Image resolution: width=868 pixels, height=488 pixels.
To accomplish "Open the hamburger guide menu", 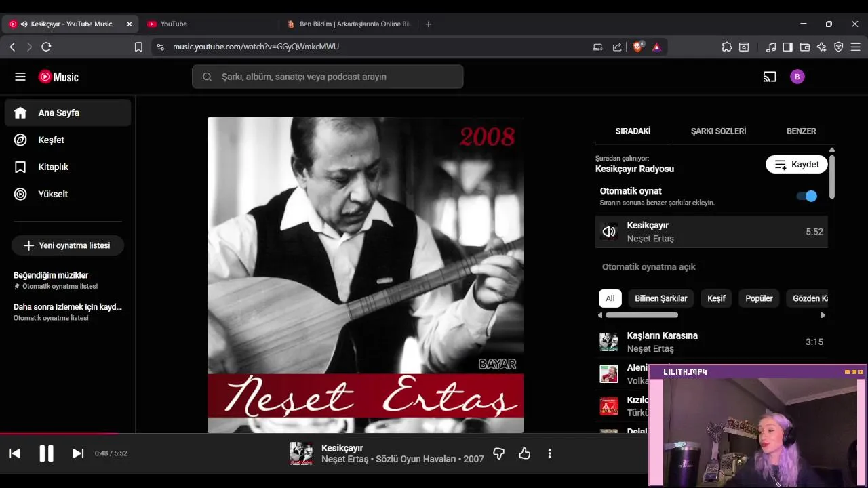I will [x=20, y=77].
